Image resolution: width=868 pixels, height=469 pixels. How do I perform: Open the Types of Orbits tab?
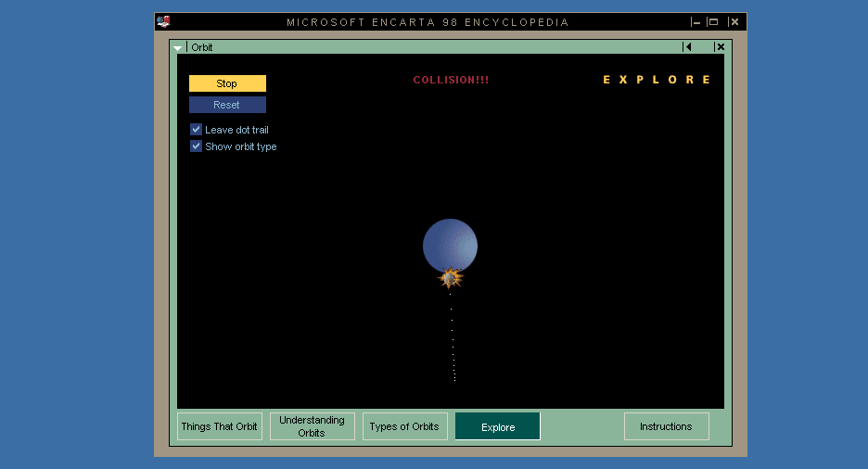click(x=404, y=426)
